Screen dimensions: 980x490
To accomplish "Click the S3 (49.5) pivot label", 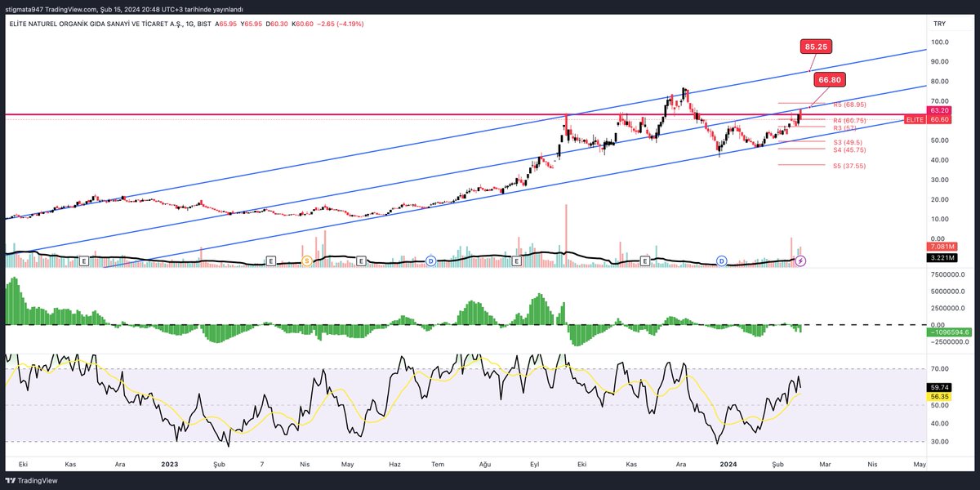I will (849, 142).
